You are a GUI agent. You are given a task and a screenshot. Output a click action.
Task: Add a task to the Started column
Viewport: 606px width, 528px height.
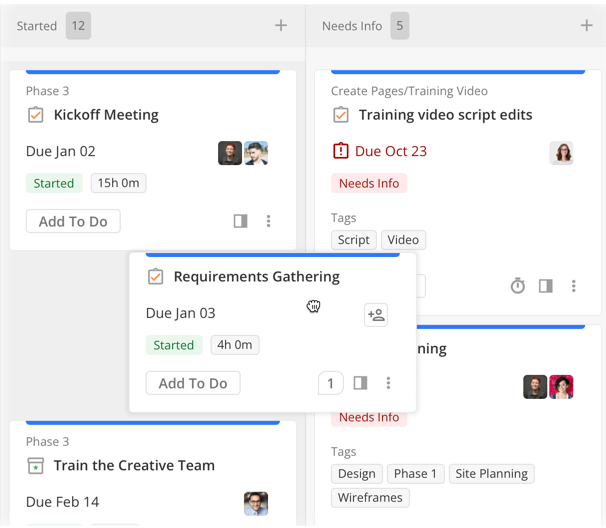tap(281, 26)
